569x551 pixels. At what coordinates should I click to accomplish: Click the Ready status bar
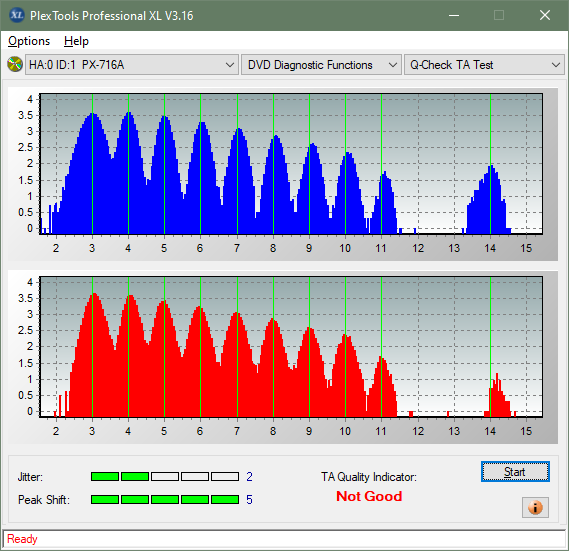point(284,539)
